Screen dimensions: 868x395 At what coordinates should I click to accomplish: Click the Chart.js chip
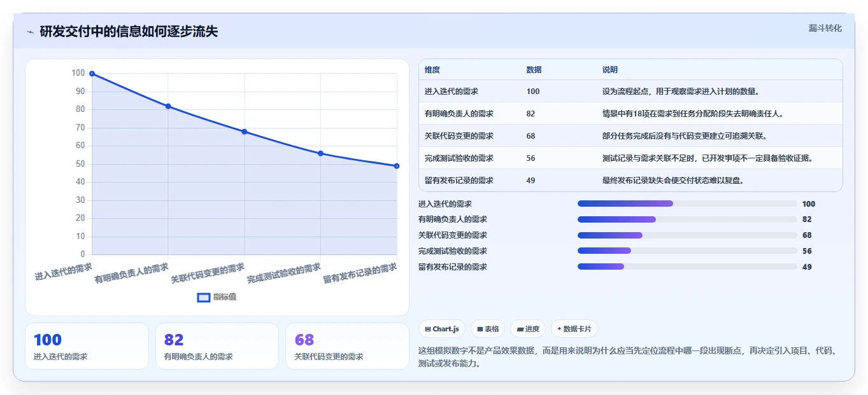point(442,329)
